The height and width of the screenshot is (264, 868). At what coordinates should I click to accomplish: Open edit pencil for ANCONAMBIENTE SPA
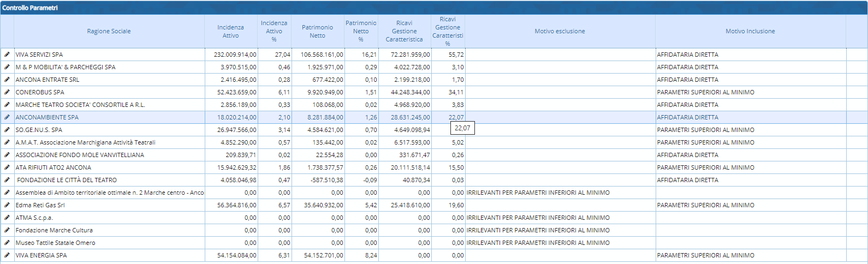click(x=7, y=117)
